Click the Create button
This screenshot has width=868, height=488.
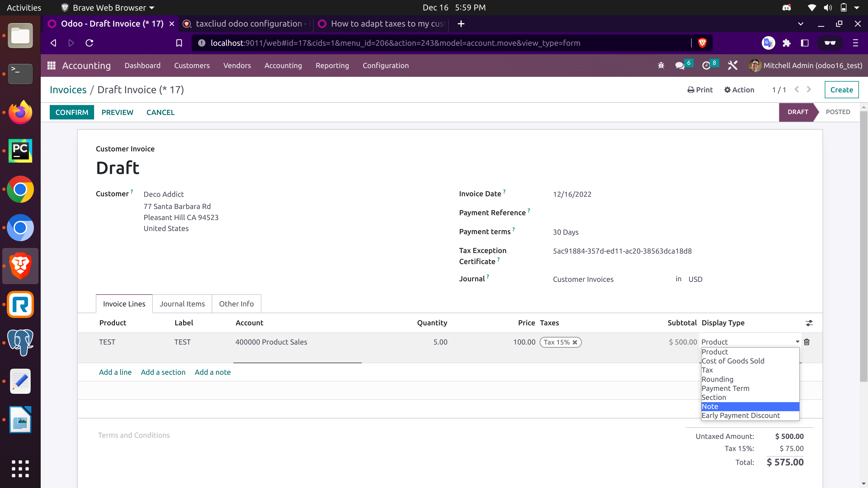(841, 90)
